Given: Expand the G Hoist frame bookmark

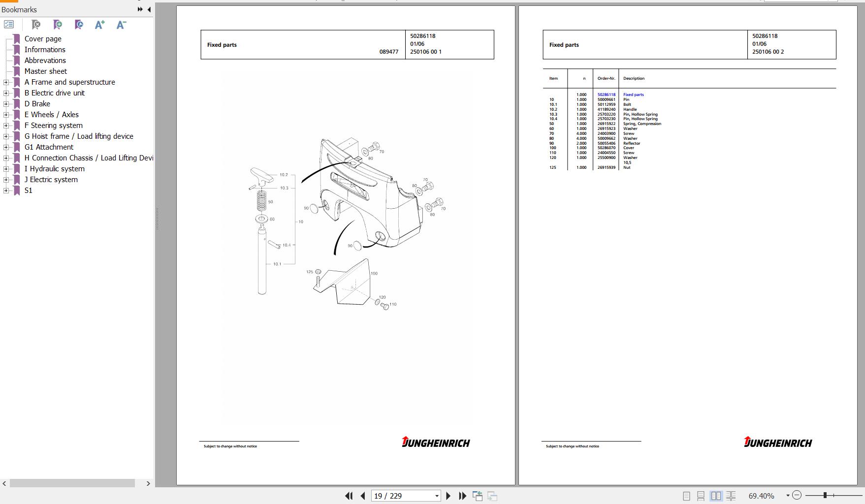Looking at the screenshot, I should tap(6, 136).
